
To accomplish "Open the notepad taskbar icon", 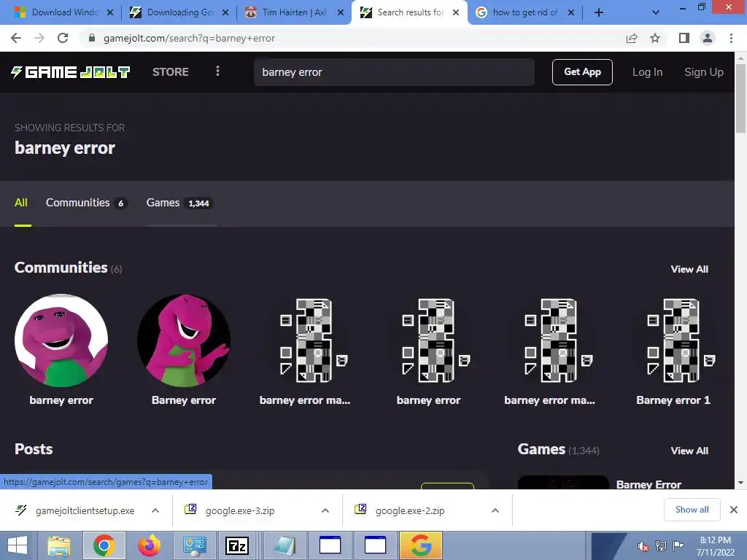I will click(285, 545).
